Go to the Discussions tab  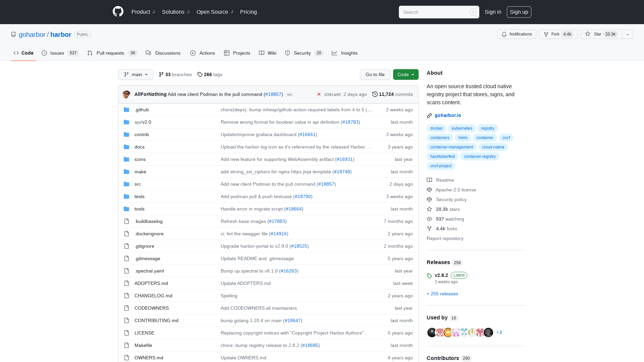[163, 53]
